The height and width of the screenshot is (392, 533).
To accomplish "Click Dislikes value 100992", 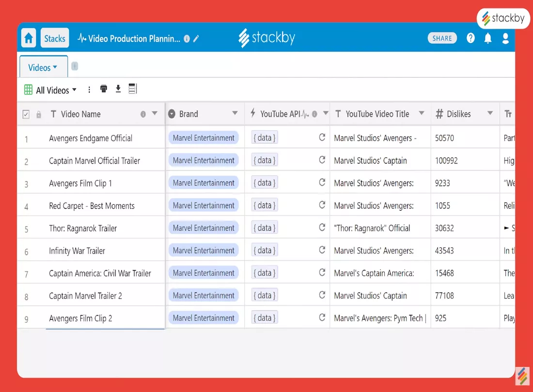I will click(x=446, y=161).
